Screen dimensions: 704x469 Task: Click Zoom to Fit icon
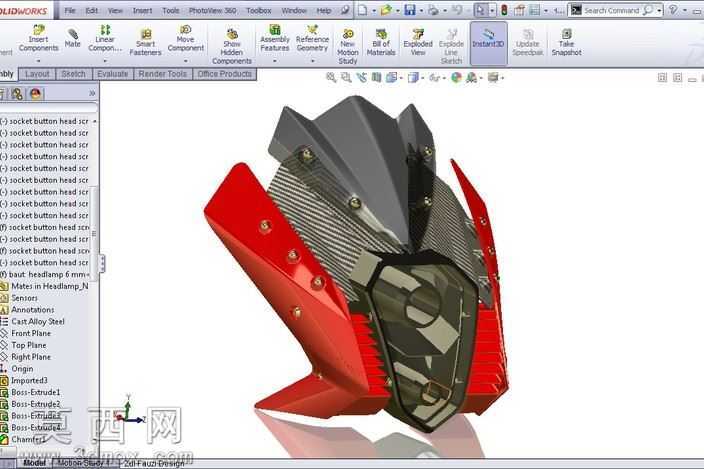(331, 78)
